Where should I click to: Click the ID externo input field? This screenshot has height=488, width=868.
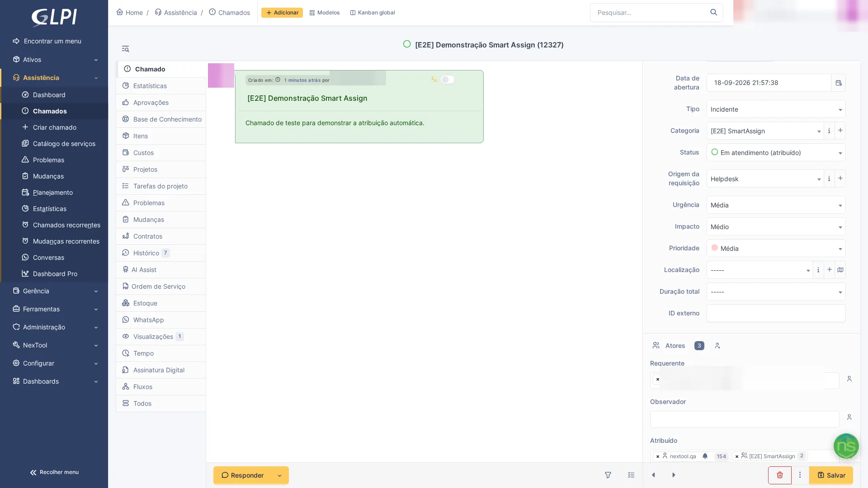pos(776,313)
